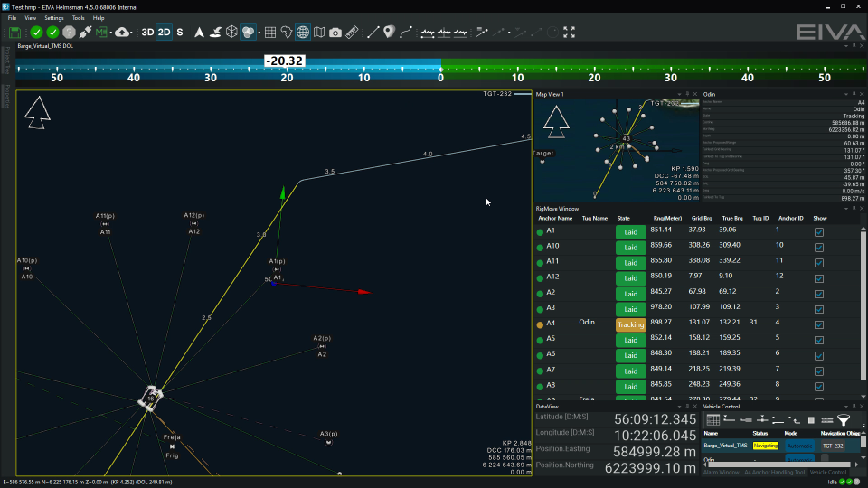The image size is (868, 488).
Task: Click the -20.32 marker on the DOL bar
Action: coord(284,61)
